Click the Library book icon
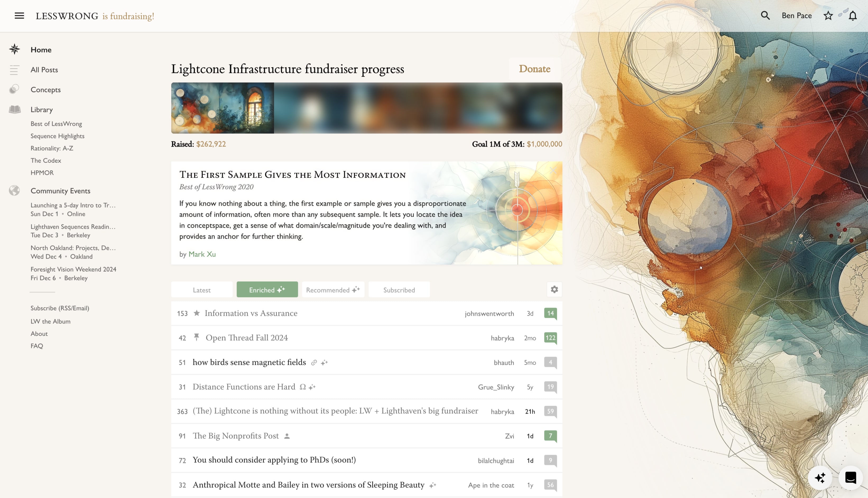 click(x=15, y=110)
